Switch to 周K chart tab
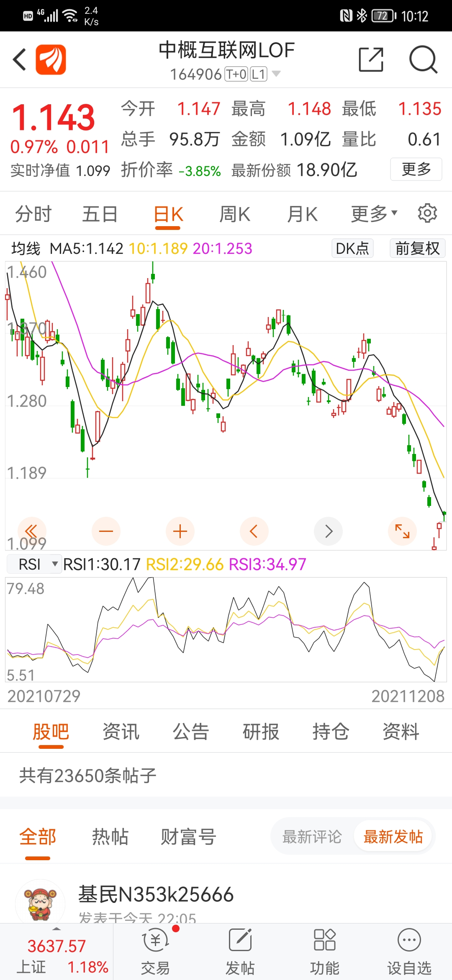This screenshot has height=980, width=452. 235,214
